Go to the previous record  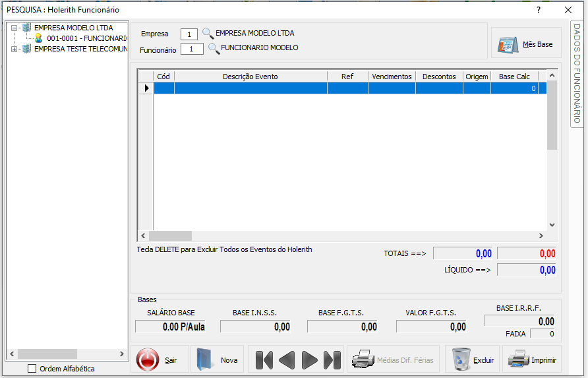tap(287, 360)
